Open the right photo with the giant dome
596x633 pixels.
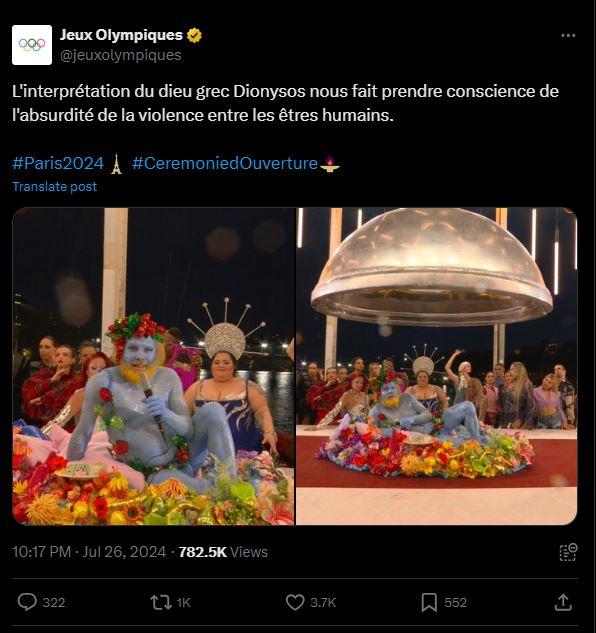point(437,366)
